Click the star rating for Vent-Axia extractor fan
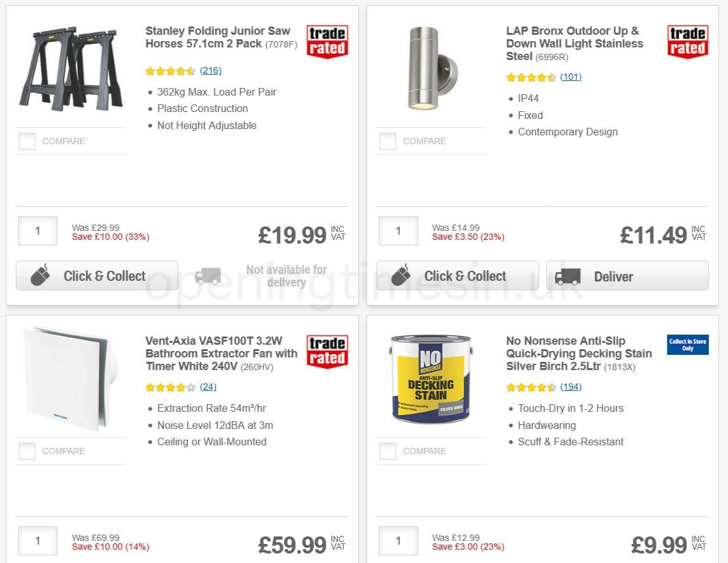Screen dimensions: 728x563 (171, 387)
